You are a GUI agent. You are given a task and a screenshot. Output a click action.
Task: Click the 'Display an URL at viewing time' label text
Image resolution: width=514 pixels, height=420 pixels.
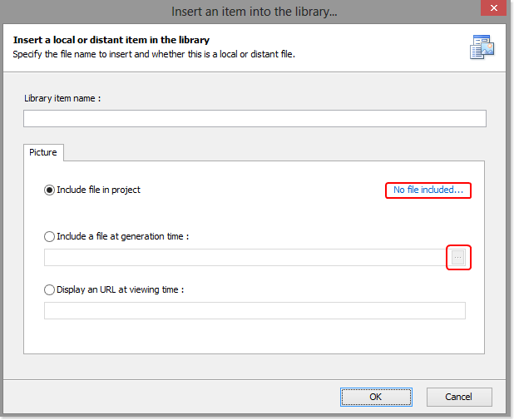120,290
